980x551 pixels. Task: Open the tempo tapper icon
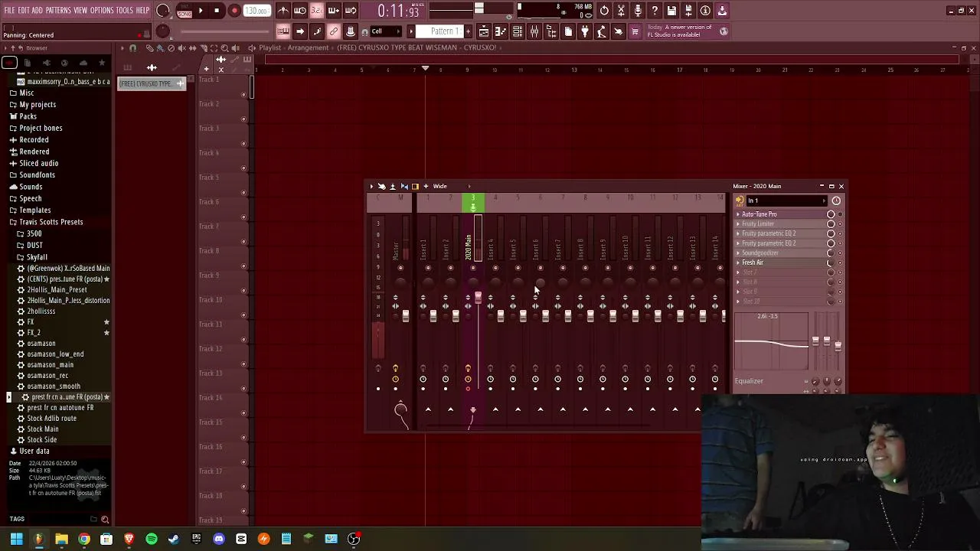602,31
